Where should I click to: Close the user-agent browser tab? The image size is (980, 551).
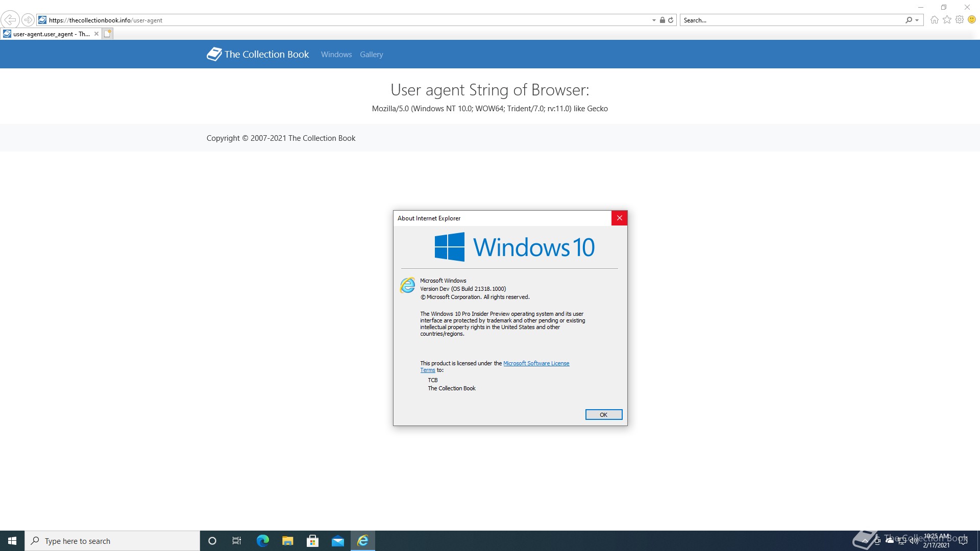click(96, 34)
